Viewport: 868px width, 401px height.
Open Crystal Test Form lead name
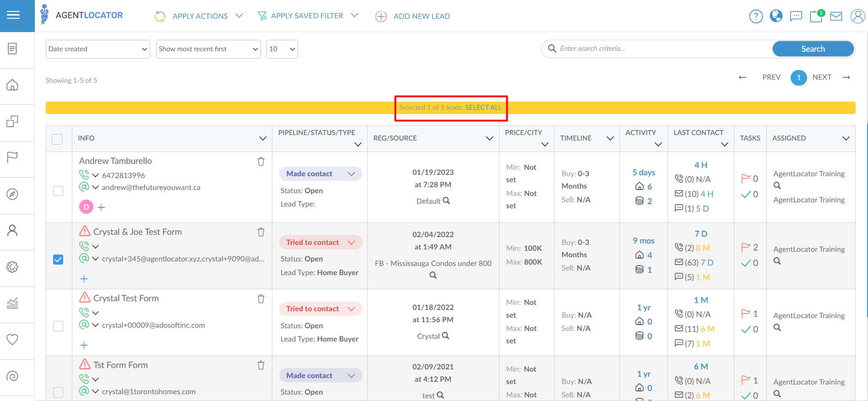point(126,298)
